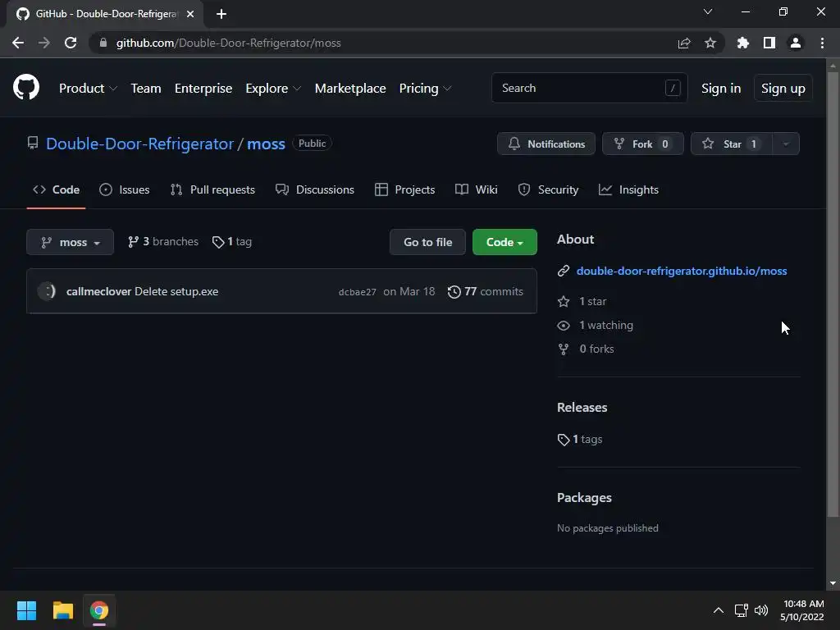The image size is (840, 630).
Task: Reload the page with refresh icon
Action: 71,43
